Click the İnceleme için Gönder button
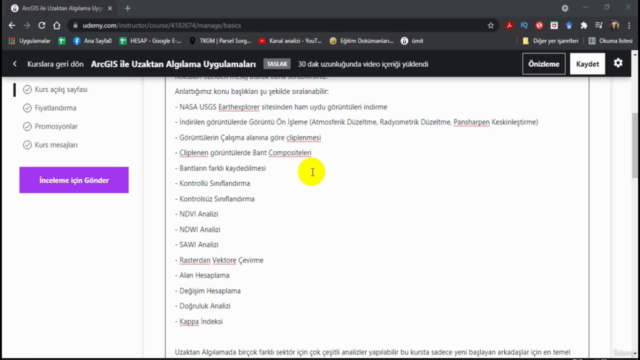The height and width of the screenshot is (360, 640). pos(74,180)
